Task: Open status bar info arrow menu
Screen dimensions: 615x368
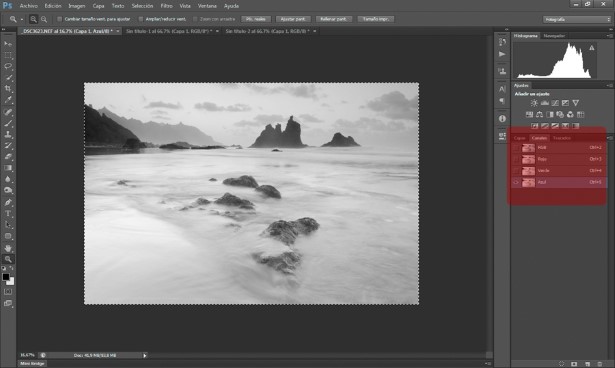Action: 145,355
